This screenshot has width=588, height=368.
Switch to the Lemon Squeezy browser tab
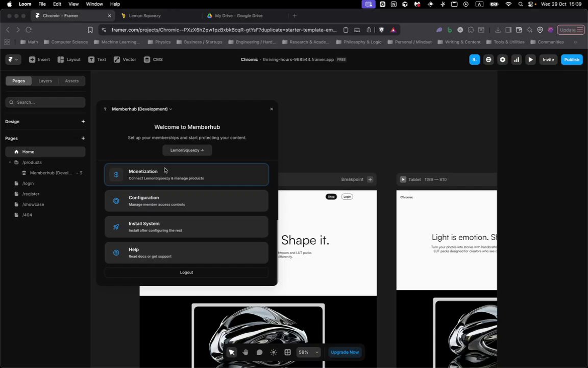click(145, 16)
